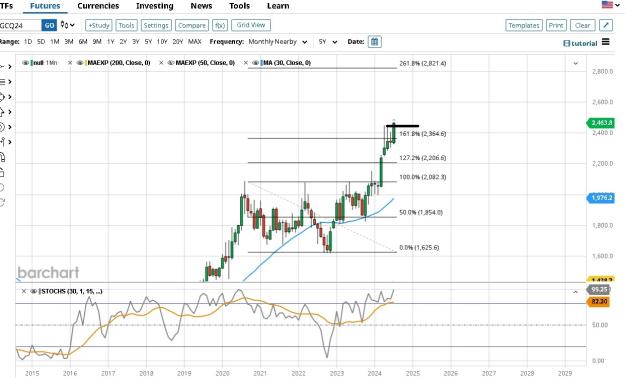Toggle visibility of MAEXP (50, Close, 0)
The height and width of the screenshot is (378, 625).
(171, 63)
